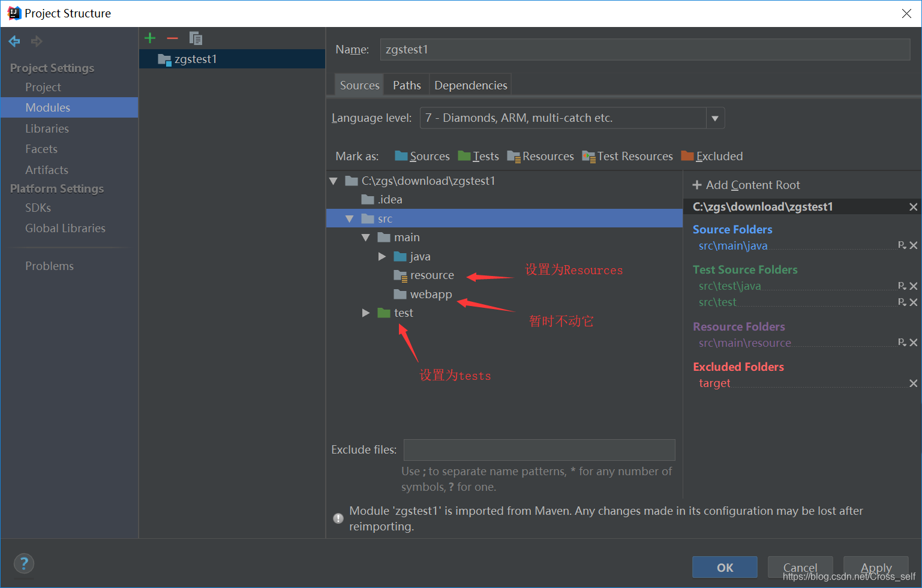Edit properties of src\test\java folder
The image size is (922, 588).
click(902, 286)
